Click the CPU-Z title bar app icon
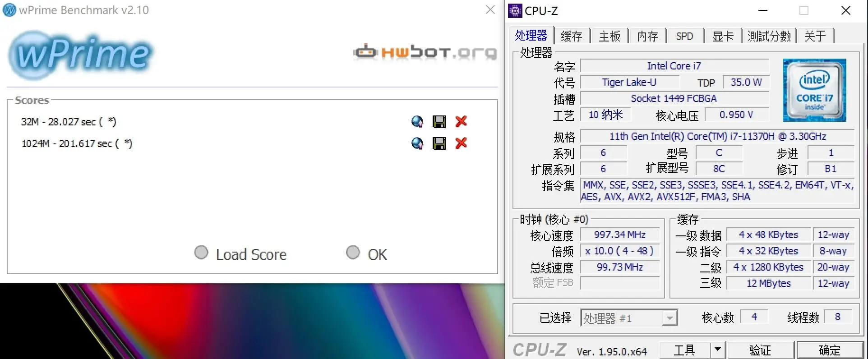 [515, 10]
